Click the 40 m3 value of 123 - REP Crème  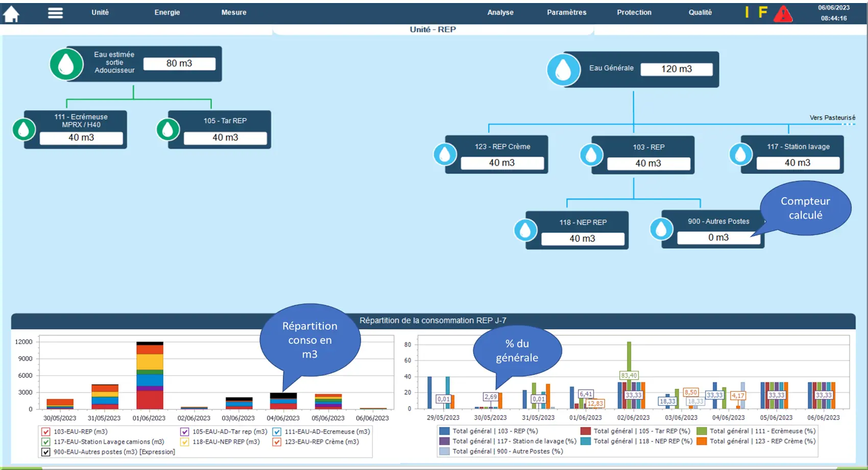coord(502,163)
